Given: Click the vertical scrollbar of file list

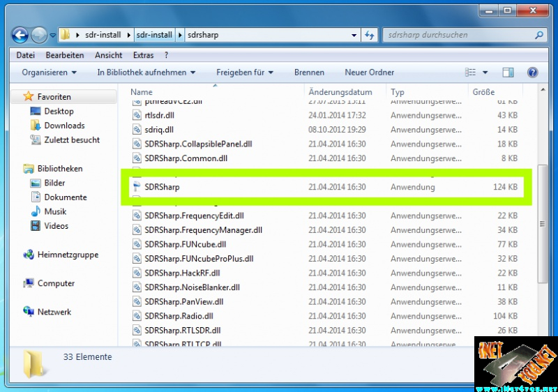Looking at the screenshot, I should tap(543, 209).
